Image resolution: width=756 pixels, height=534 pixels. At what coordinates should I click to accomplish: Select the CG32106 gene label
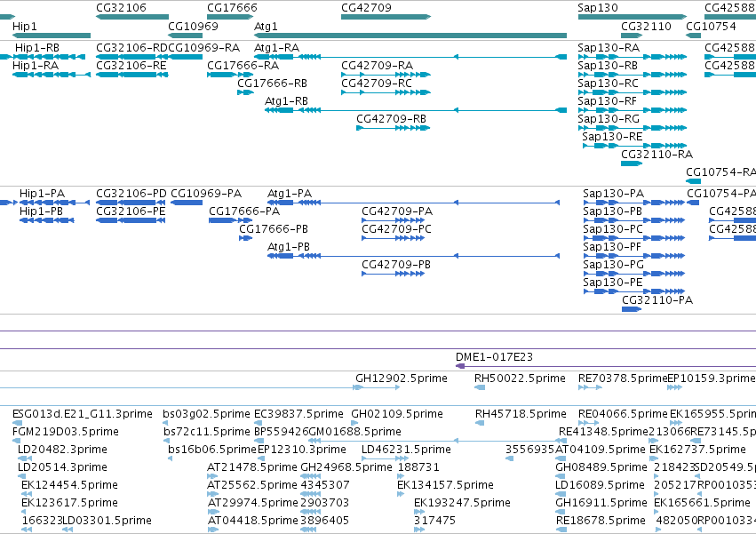(x=121, y=8)
